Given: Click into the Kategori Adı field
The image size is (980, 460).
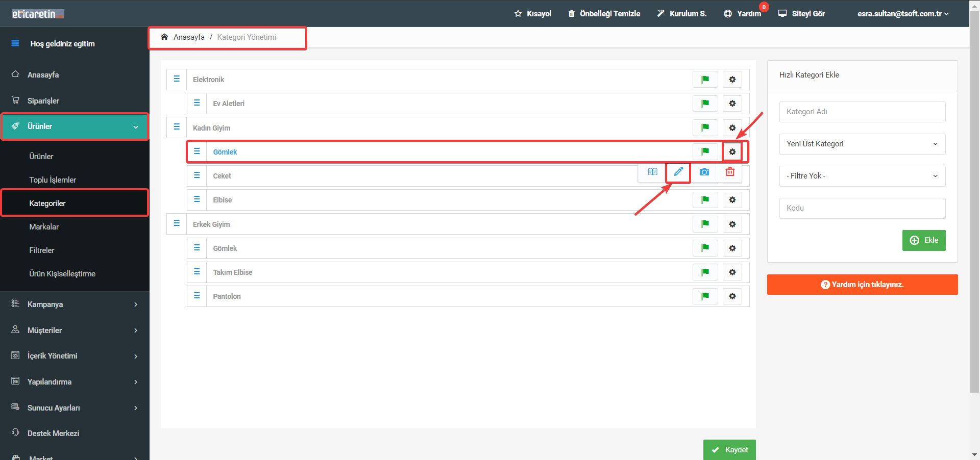Looking at the screenshot, I should (862, 112).
